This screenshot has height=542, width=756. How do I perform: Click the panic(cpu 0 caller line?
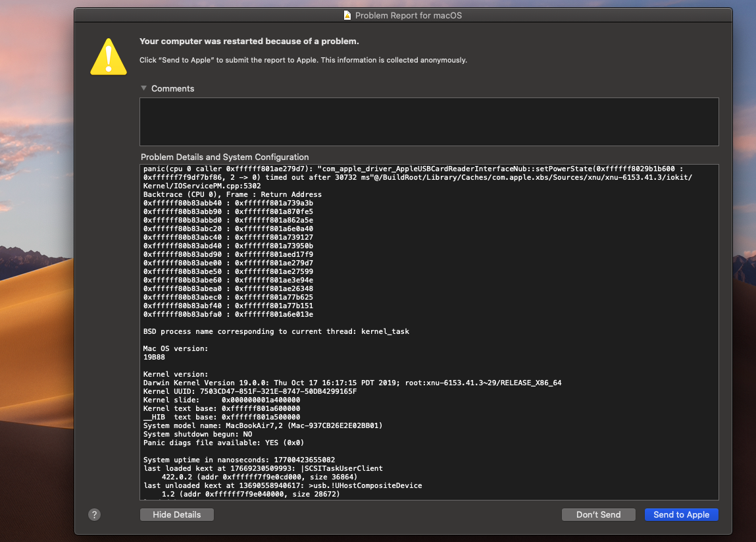click(x=413, y=169)
